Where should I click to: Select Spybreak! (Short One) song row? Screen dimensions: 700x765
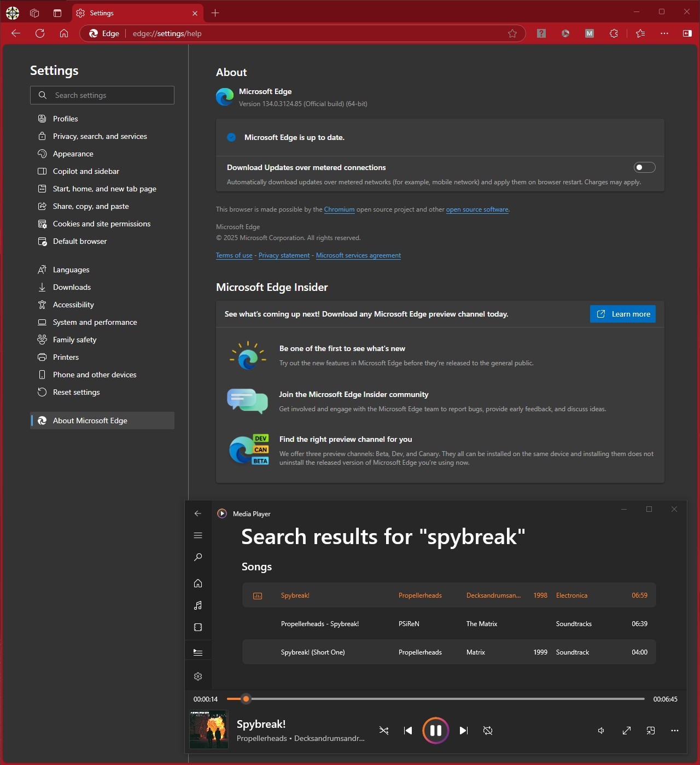(449, 652)
